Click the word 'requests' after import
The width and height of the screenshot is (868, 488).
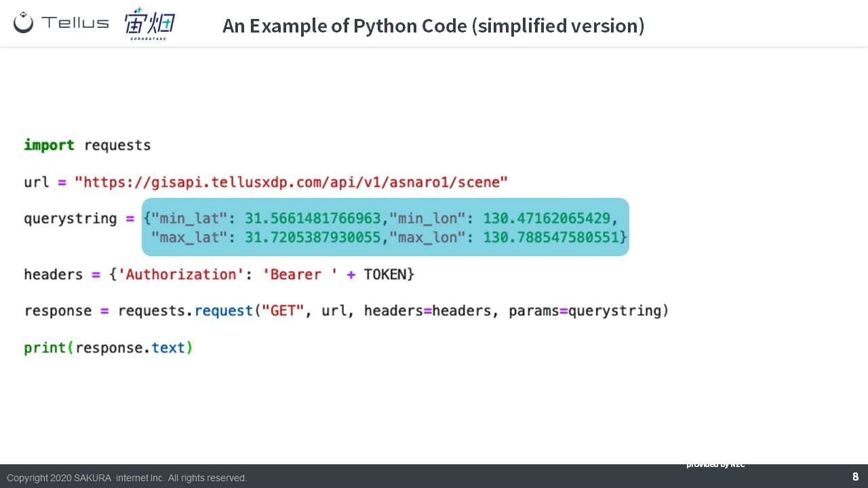pos(117,146)
